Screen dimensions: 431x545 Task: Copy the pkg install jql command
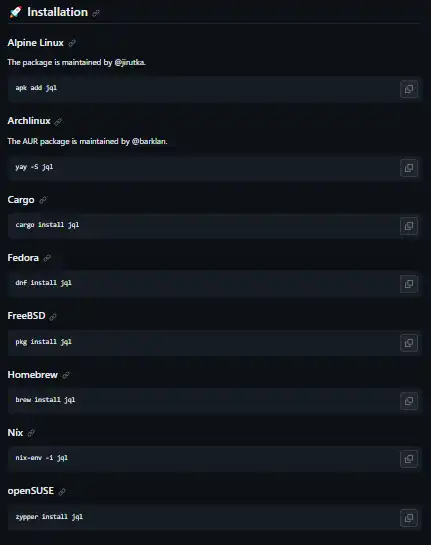point(409,343)
